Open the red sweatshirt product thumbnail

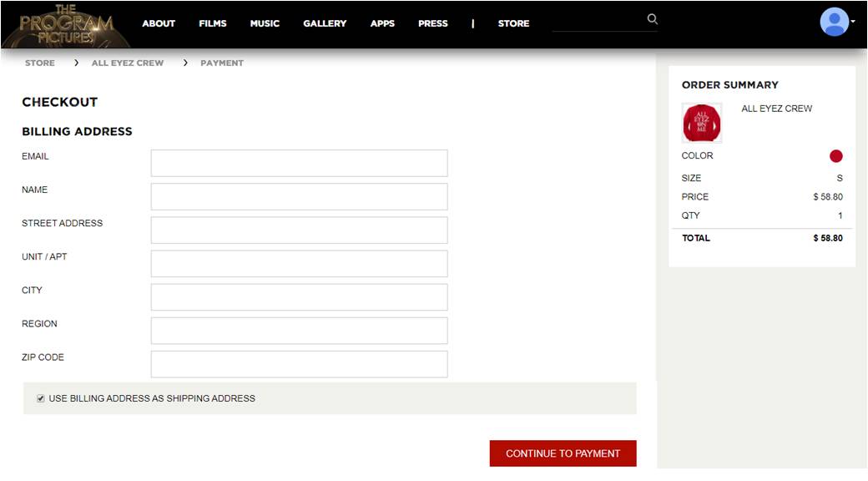[x=701, y=123]
